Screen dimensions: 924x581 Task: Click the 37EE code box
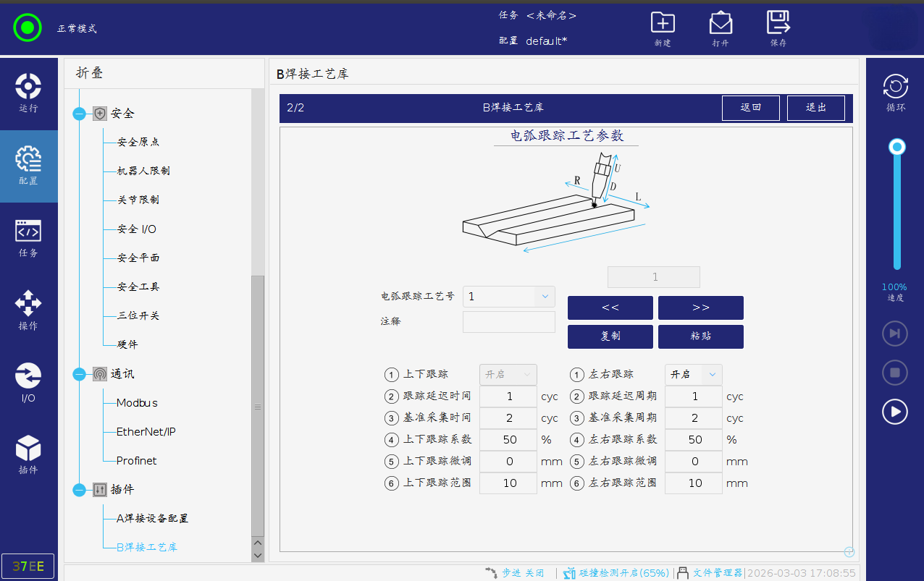pyautogui.click(x=28, y=567)
